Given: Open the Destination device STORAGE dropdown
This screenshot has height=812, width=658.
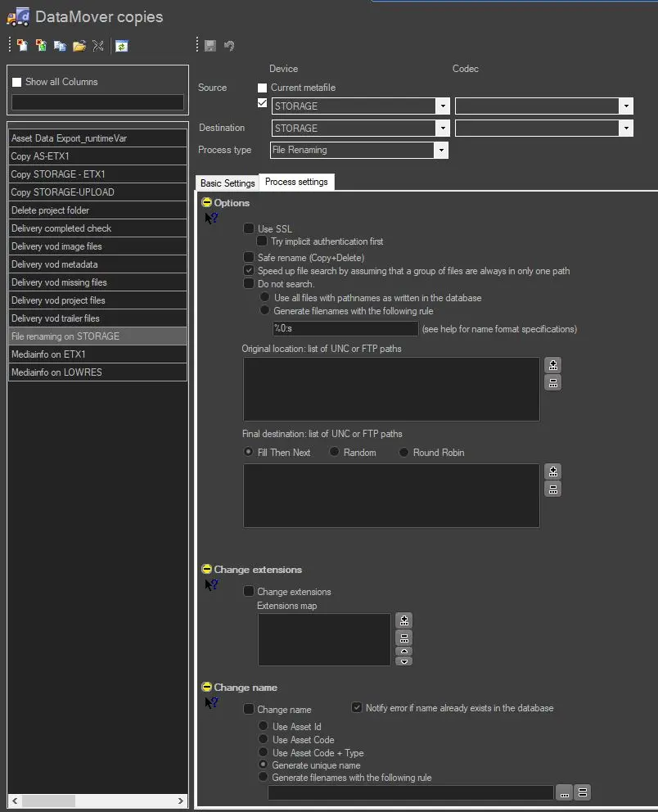Looking at the screenshot, I should [x=443, y=129].
